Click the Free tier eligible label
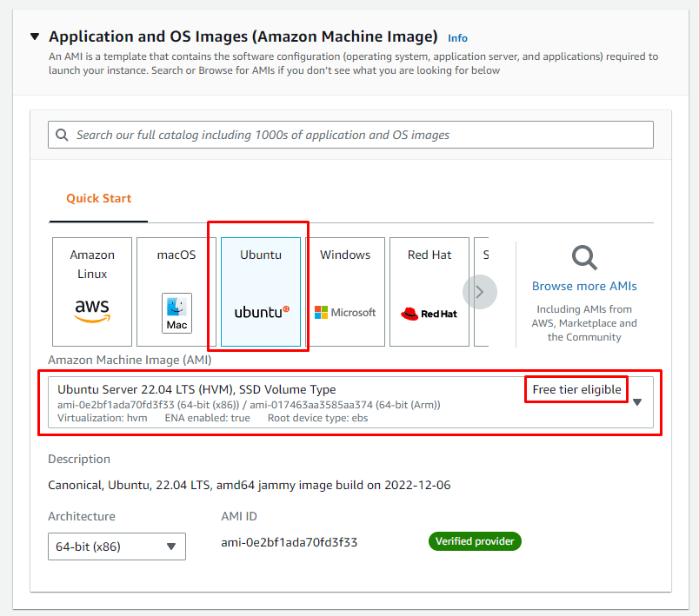The image size is (699, 616). pos(577,389)
